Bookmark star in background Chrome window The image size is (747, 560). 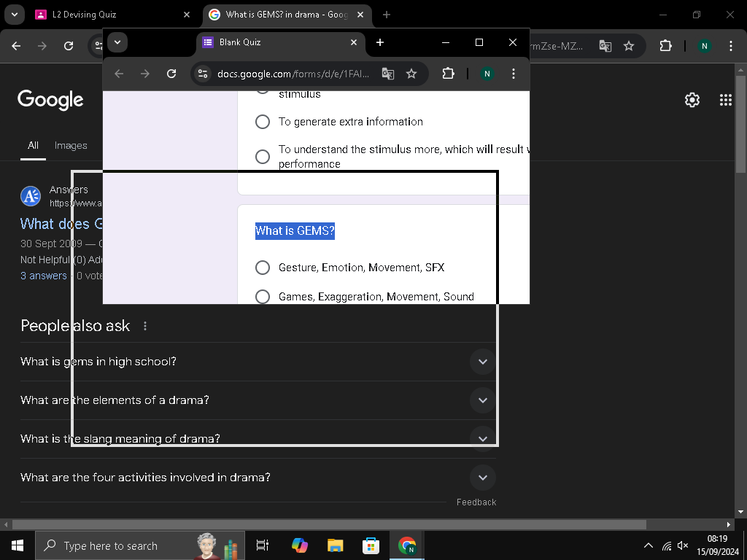tap(629, 46)
